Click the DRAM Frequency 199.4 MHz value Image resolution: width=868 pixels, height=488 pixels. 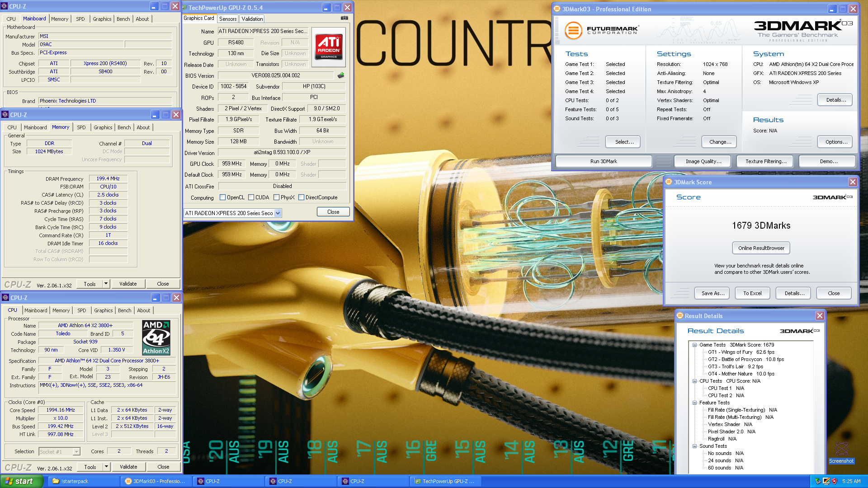point(108,179)
